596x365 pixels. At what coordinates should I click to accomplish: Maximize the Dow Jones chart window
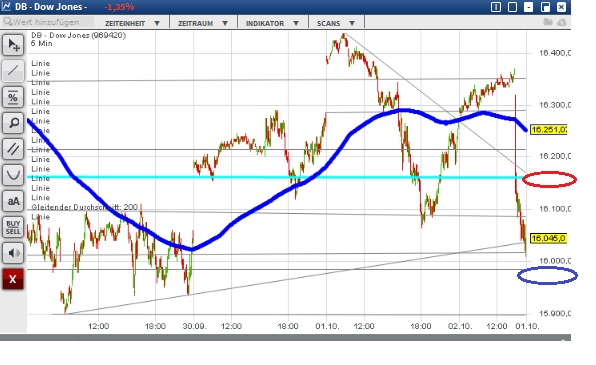tap(545, 7)
